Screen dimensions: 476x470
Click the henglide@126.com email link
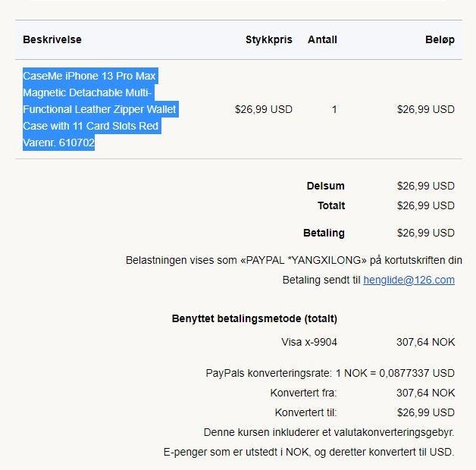(409, 280)
